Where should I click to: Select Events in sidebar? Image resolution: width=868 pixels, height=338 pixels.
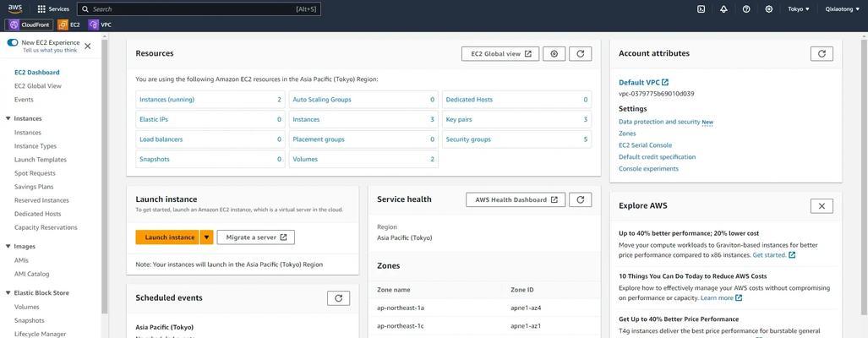coord(24,100)
